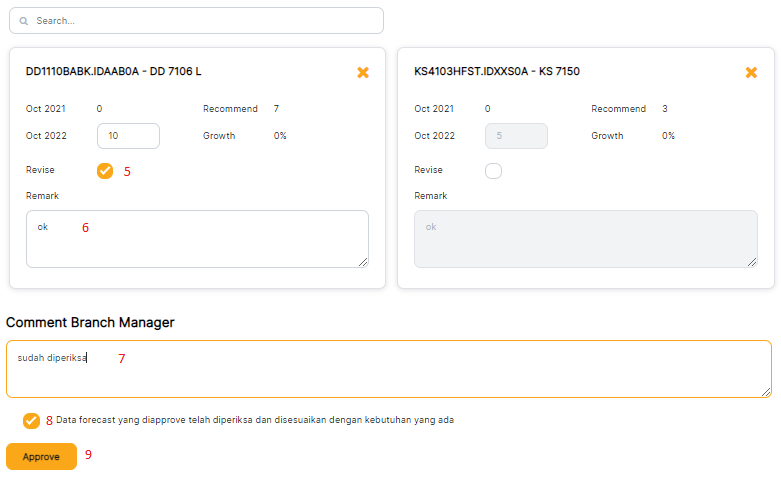Grab the resize handle of DD 7106 L remark box
Screen dimensions: 781x477
tap(363, 262)
